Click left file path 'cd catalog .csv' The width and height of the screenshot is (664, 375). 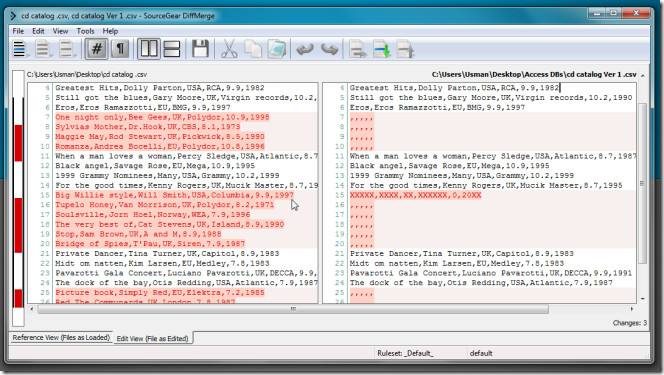[87, 74]
